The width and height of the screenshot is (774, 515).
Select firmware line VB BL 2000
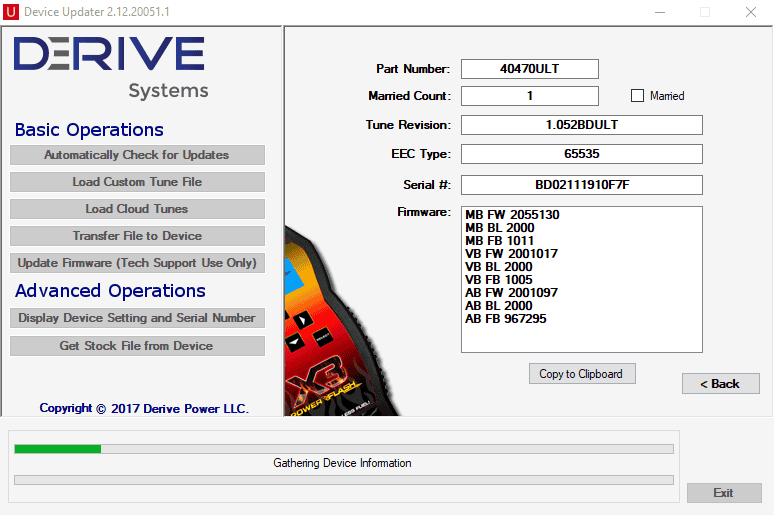pyautogui.click(x=499, y=267)
